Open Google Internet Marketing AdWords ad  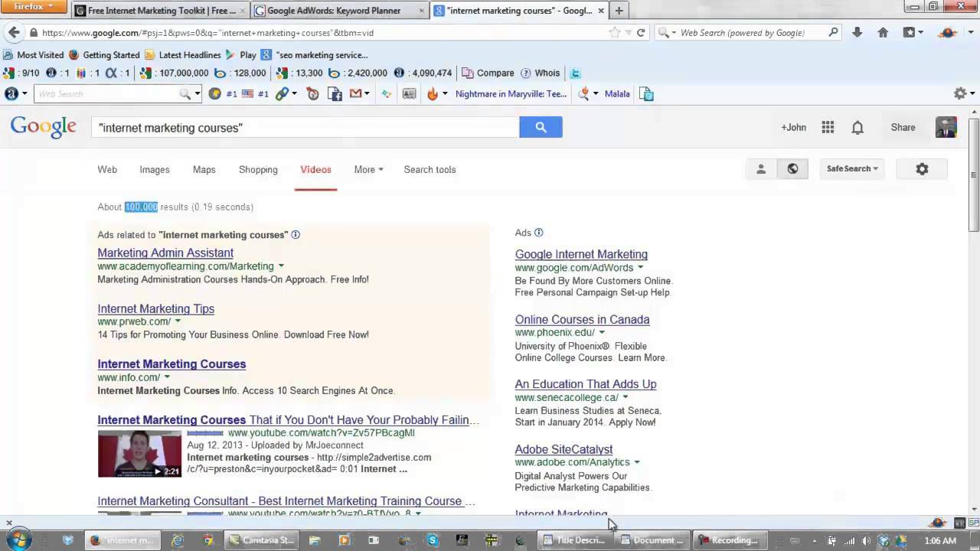(581, 254)
